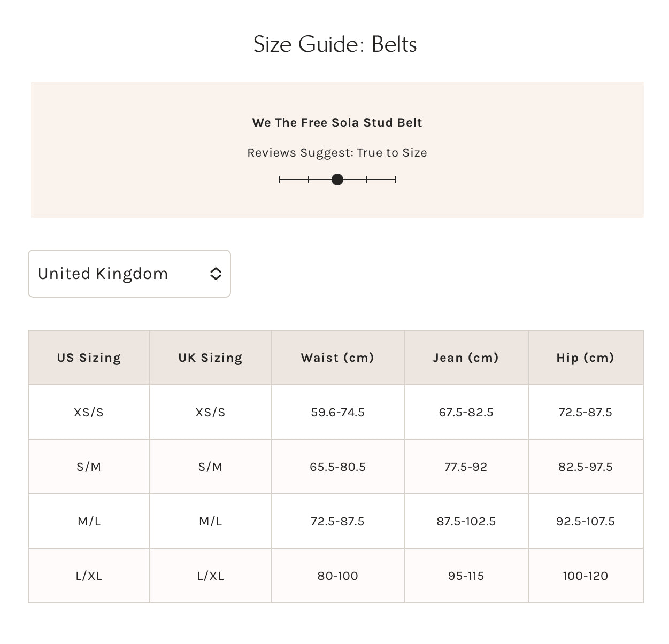Click the rightmost end tick of fit scale
The image size is (669, 644).
click(396, 180)
